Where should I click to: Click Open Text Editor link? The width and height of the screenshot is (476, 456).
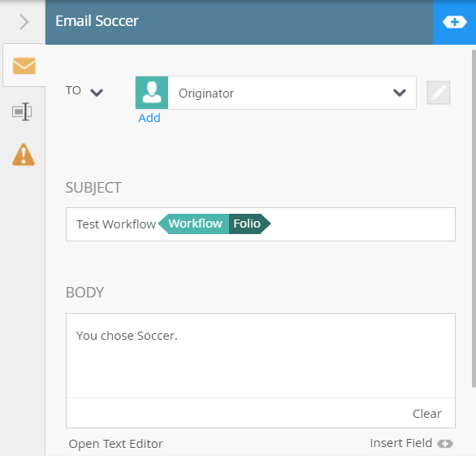pos(115,444)
